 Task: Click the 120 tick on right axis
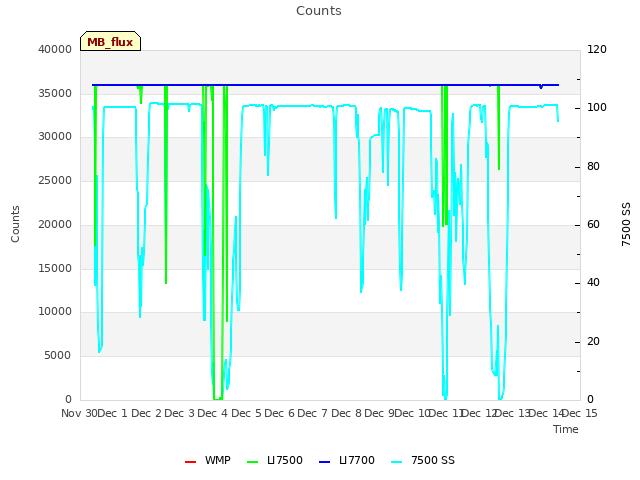tap(597, 49)
